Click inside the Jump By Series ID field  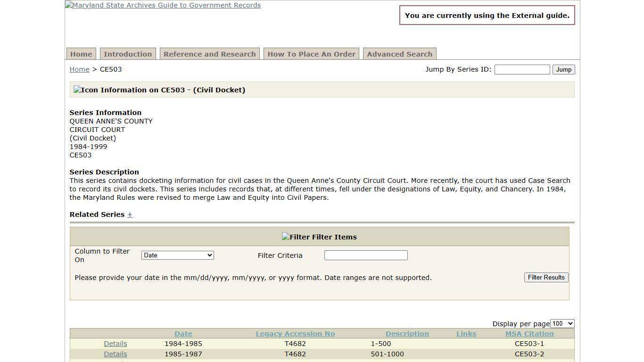(522, 69)
